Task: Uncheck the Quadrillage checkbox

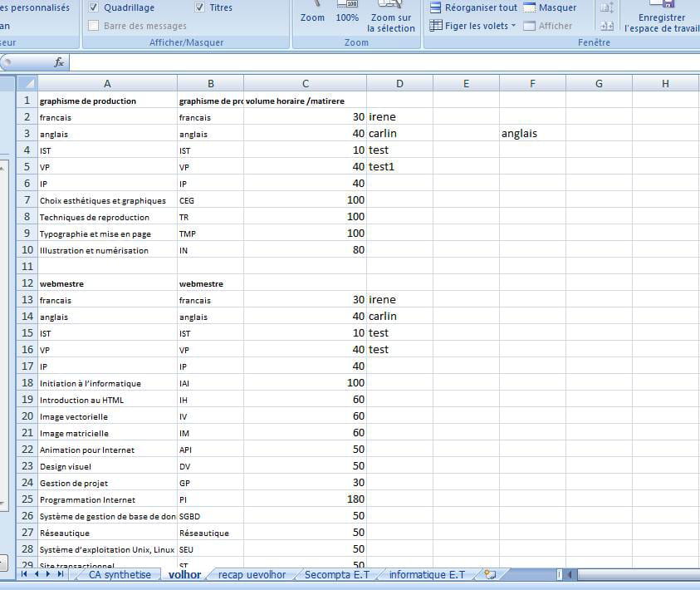Action: tap(94, 7)
